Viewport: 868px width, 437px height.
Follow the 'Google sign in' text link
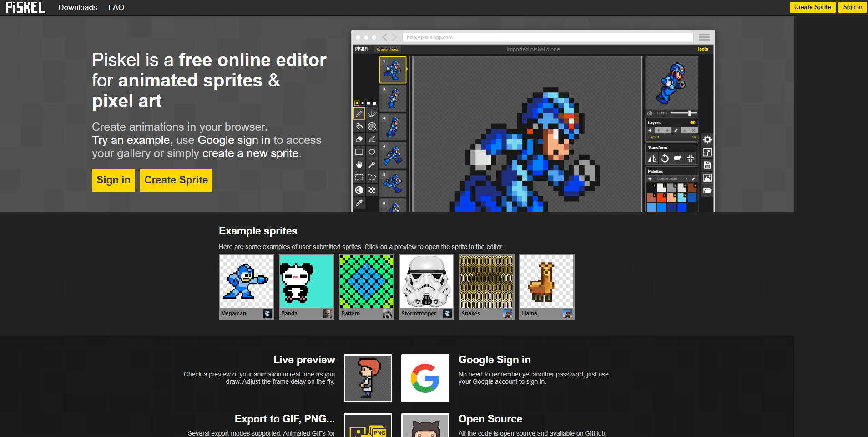click(x=234, y=140)
